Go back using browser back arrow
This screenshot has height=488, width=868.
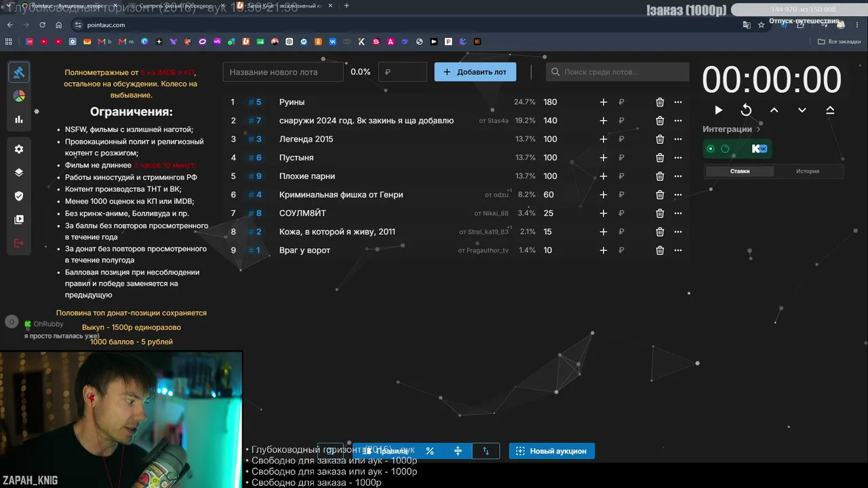tap(9, 24)
